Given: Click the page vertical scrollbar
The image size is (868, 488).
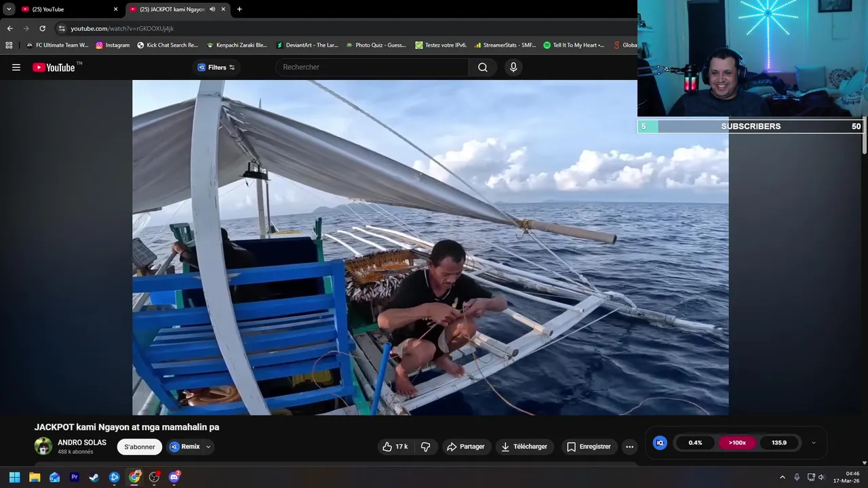Looking at the screenshot, I should click(x=865, y=136).
